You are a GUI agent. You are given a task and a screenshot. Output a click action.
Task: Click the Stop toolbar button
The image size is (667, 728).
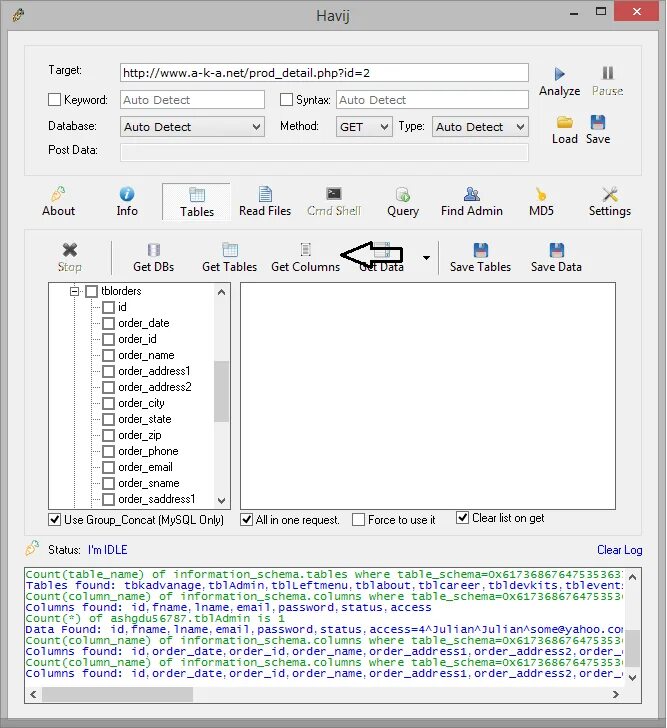70,258
